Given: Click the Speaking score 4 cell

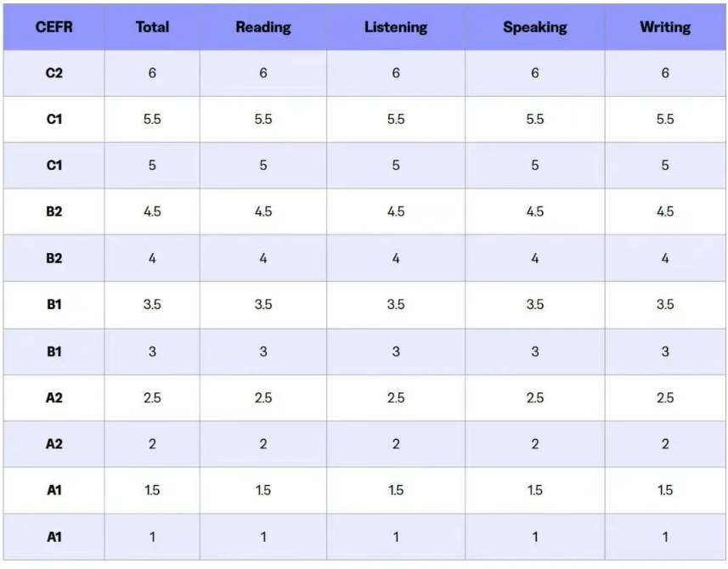Looking at the screenshot, I should pyautogui.click(x=534, y=258).
